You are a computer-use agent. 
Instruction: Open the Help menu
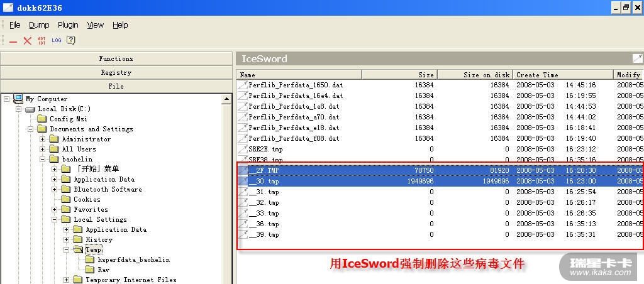(120, 25)
